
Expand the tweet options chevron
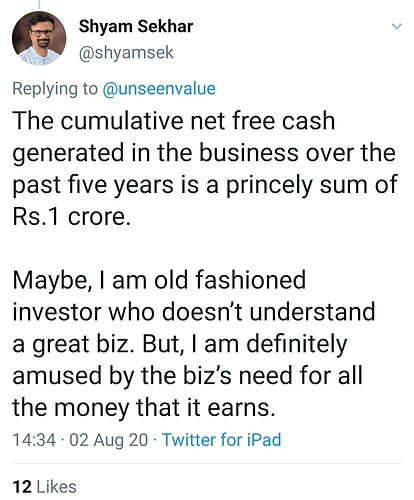coord(396,26)
